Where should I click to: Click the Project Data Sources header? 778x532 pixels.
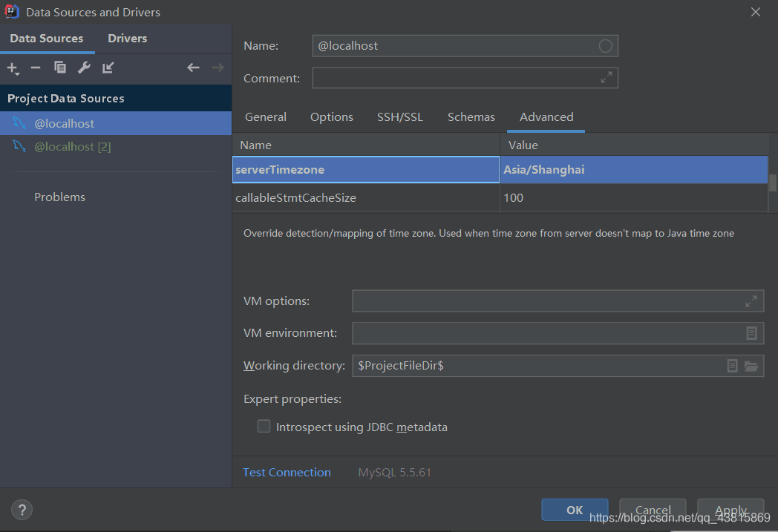116,98
